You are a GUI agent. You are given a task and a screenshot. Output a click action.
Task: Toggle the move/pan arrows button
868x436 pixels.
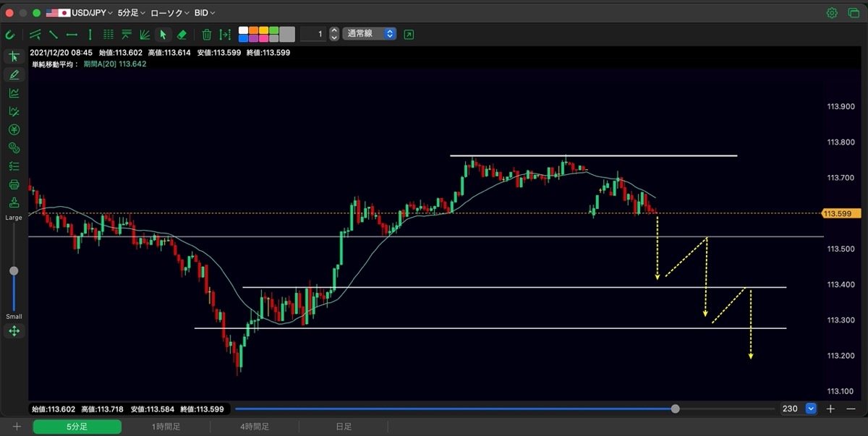(14, 331)
